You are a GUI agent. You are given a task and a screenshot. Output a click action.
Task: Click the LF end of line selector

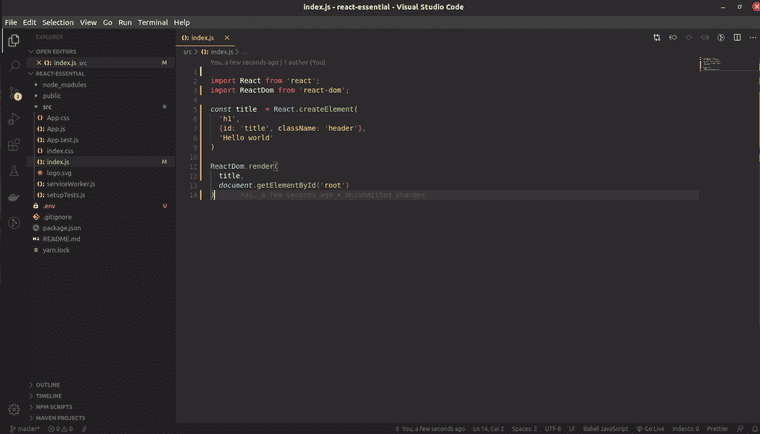tap(572, 429)
